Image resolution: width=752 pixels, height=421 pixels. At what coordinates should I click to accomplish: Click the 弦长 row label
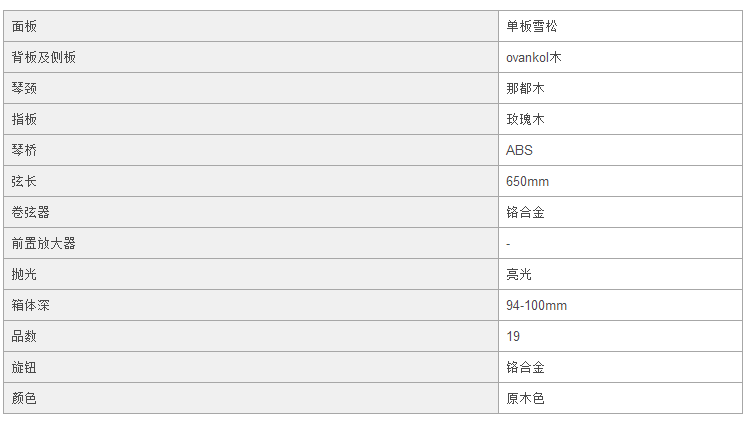(x=24, y=181)
